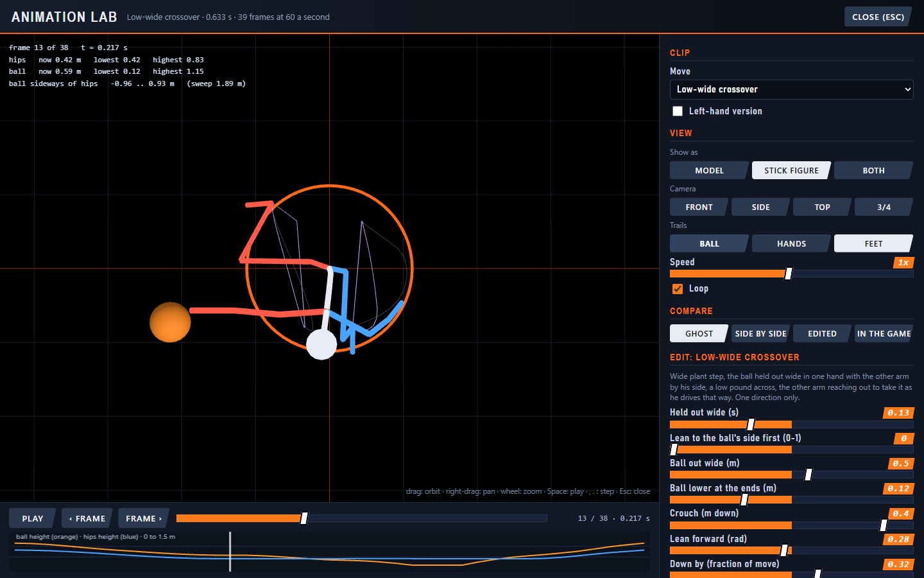Select EDITED compare mode
This screenshot has width=924, height=578.
822,333
